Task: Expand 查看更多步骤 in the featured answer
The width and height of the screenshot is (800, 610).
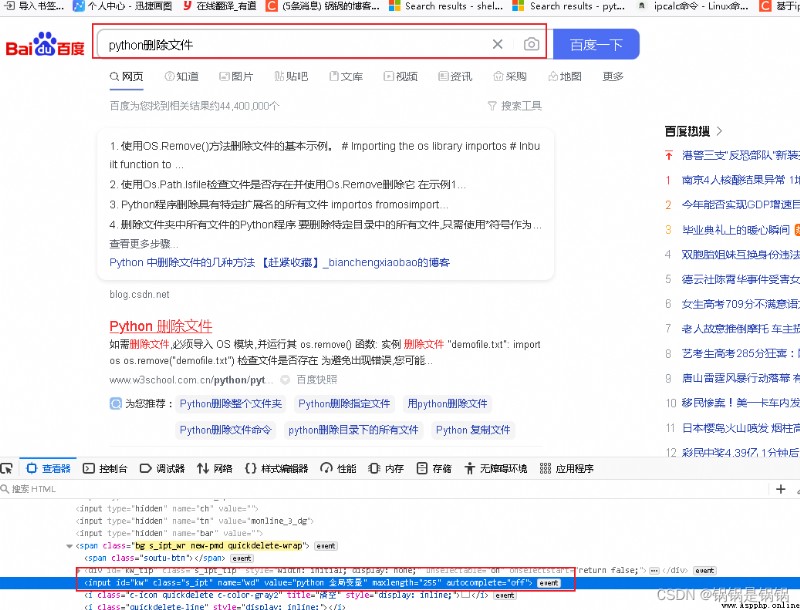Action: tap(144, 244)
